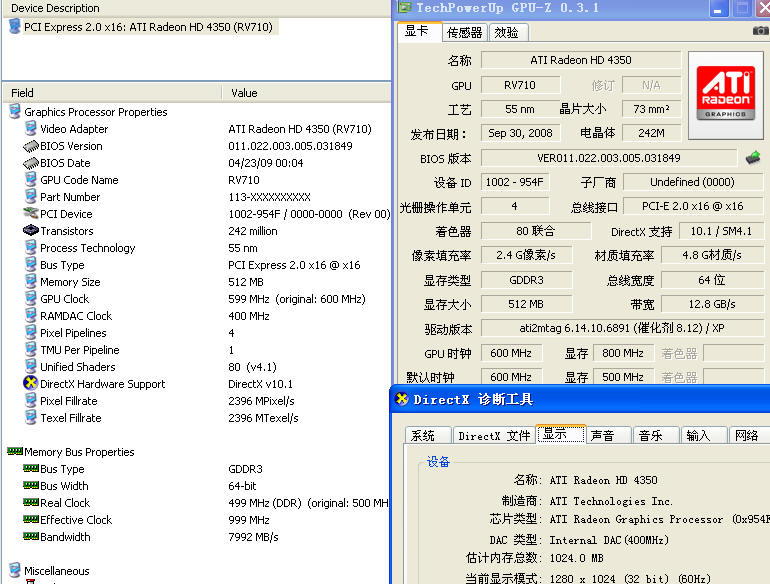Image resolution: width=770 pixels, height=584 pixels.
Task: Click the Graphics Processor Properties group icon
Action: pyautogui.click(x=15, y=111)
